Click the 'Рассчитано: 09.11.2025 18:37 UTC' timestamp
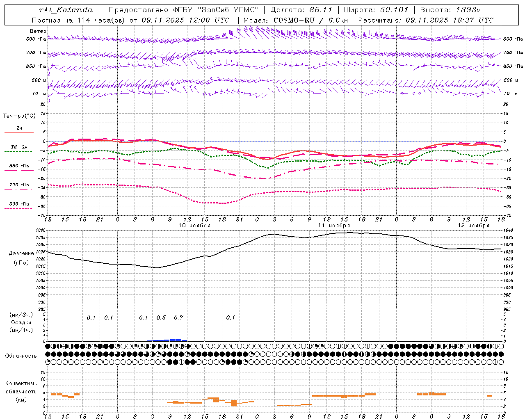This screenshot has height=420, width=525. click(x=426, y=20)
